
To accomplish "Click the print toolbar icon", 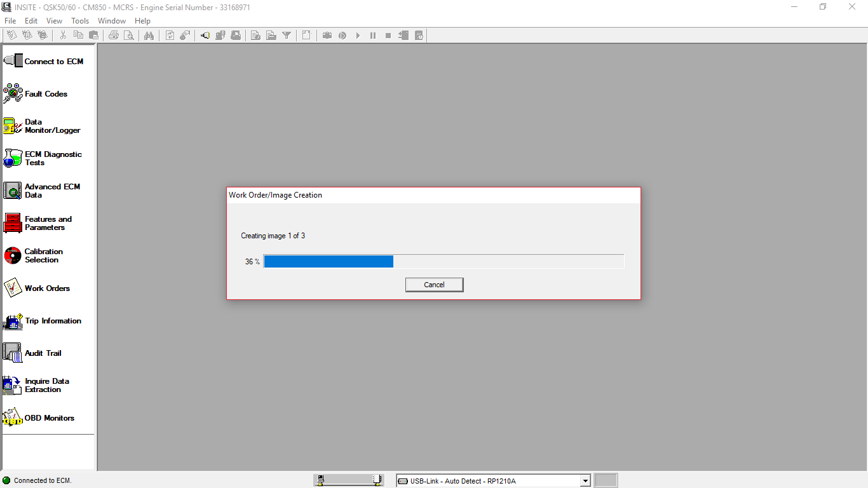I will click(114, 36).
